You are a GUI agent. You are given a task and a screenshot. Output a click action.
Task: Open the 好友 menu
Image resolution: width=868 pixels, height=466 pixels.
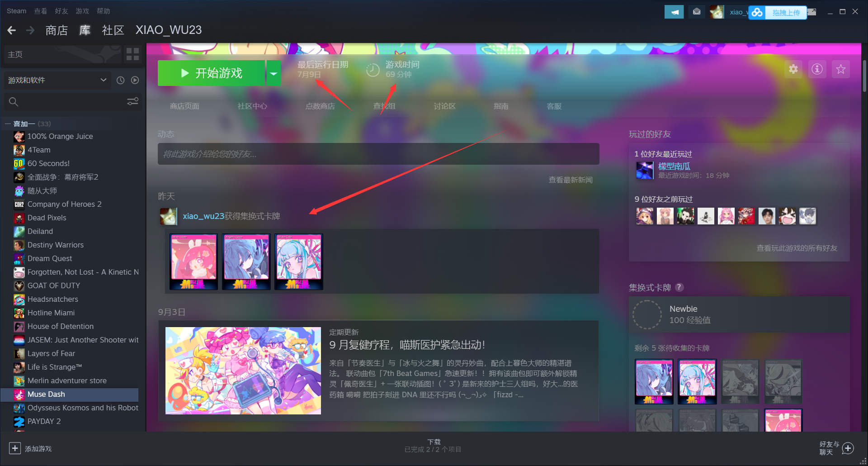[61, 11]
